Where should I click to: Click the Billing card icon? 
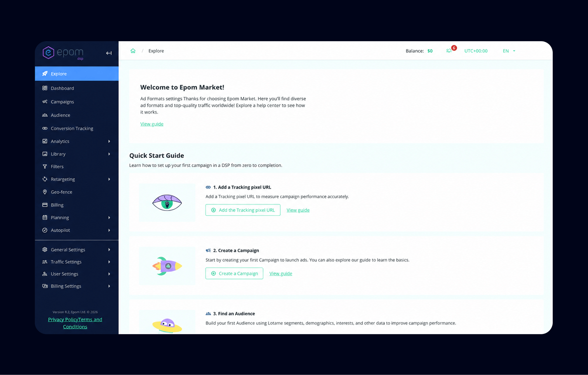click(x=45, y=205)
